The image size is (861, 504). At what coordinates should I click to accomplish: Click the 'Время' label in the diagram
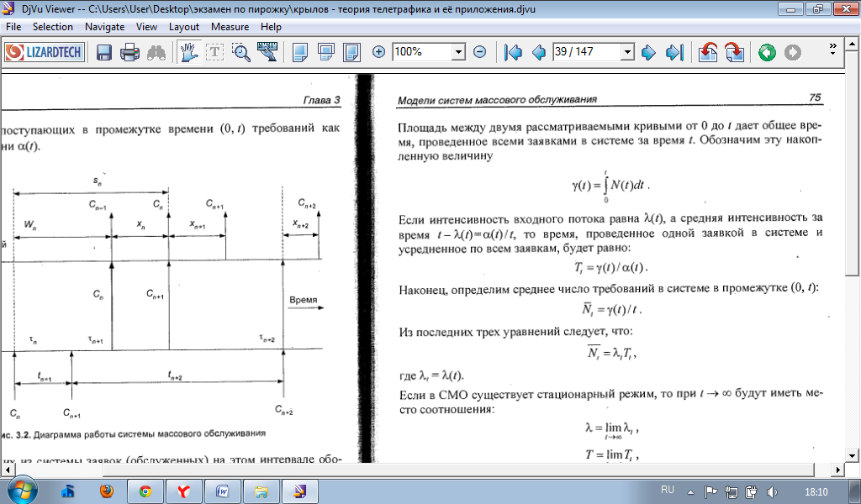tap(303, 300)
